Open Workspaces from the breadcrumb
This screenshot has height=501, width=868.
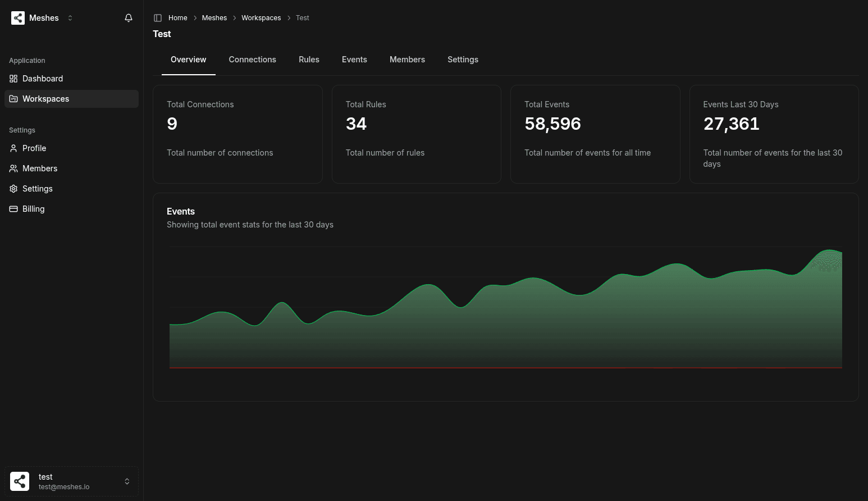(x=261, y=17)
